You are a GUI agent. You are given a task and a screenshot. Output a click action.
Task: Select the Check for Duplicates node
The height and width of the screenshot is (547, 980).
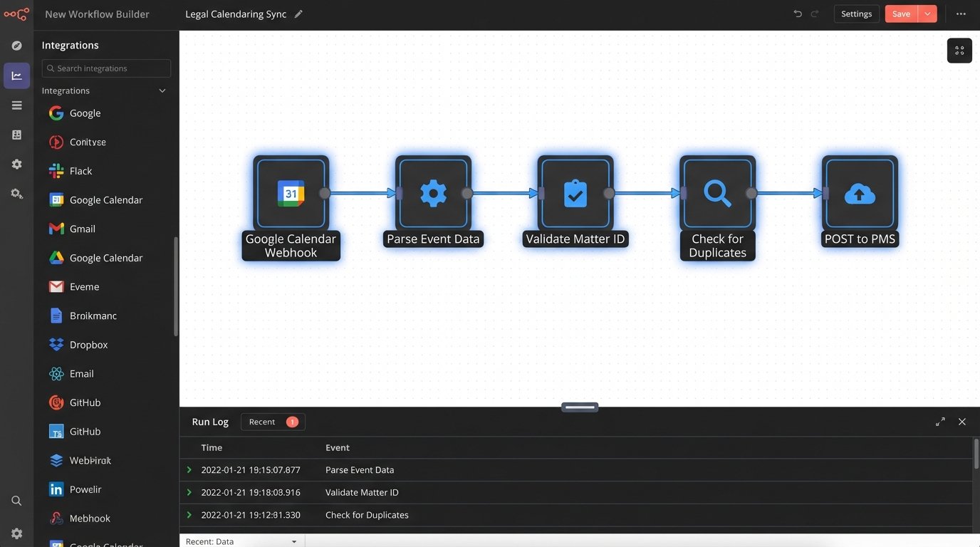pos(717,192)
